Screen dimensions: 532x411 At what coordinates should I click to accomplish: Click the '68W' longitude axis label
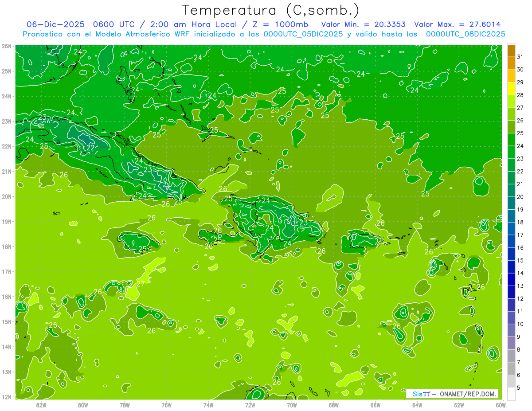pyautogui.click(x=334, y=405)
